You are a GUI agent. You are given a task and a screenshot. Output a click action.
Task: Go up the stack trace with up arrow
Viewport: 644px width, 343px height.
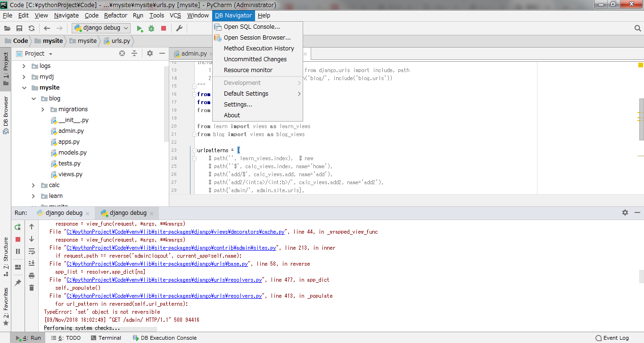(32, 227)
